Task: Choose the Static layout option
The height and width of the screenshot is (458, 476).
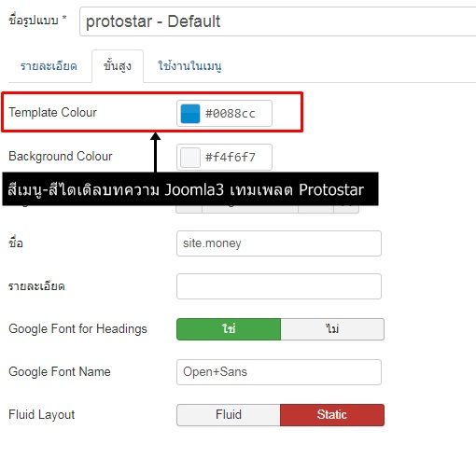Action: click(x=332, y=415)
